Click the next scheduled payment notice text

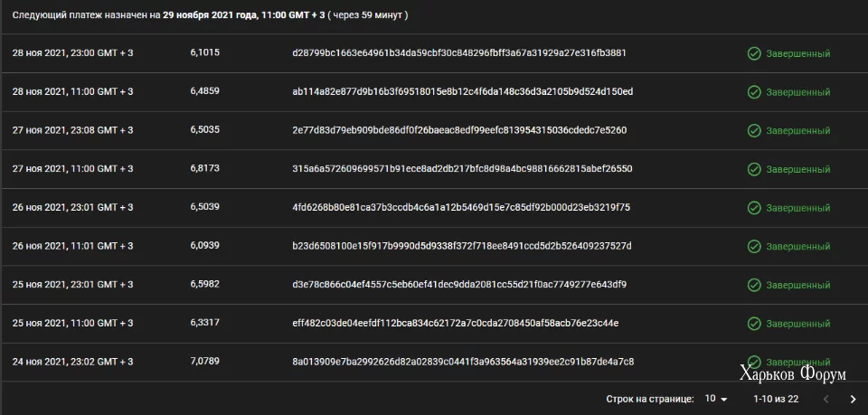pyautogui.click(x=210, y=15)
